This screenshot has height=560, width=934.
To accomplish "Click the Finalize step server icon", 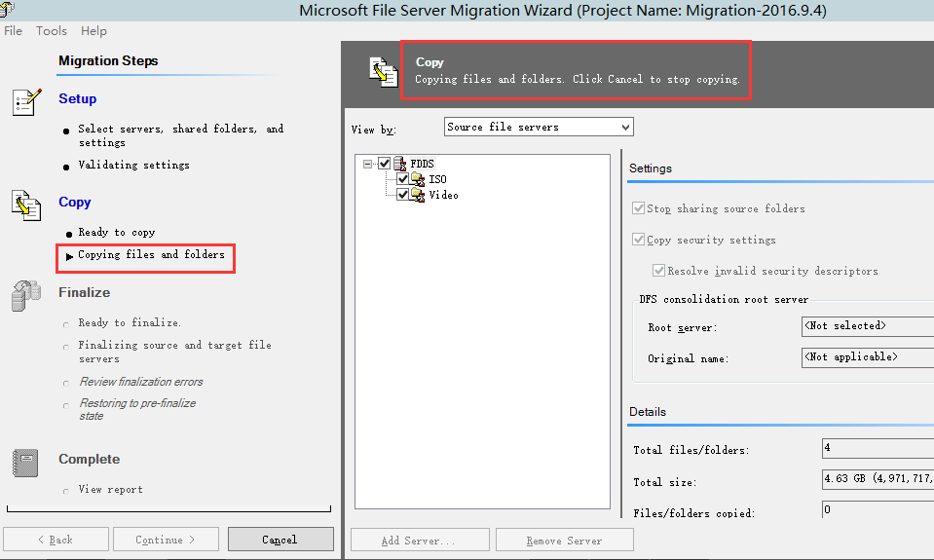I will pos(26,295).
